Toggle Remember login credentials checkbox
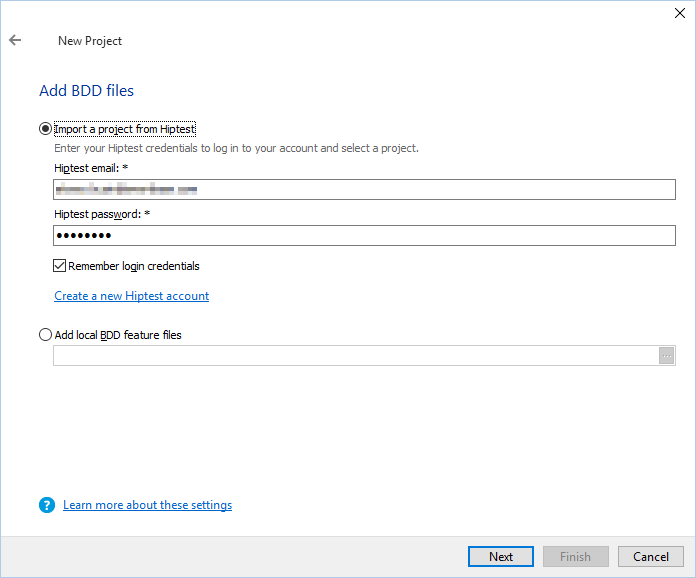 (59, 266)
